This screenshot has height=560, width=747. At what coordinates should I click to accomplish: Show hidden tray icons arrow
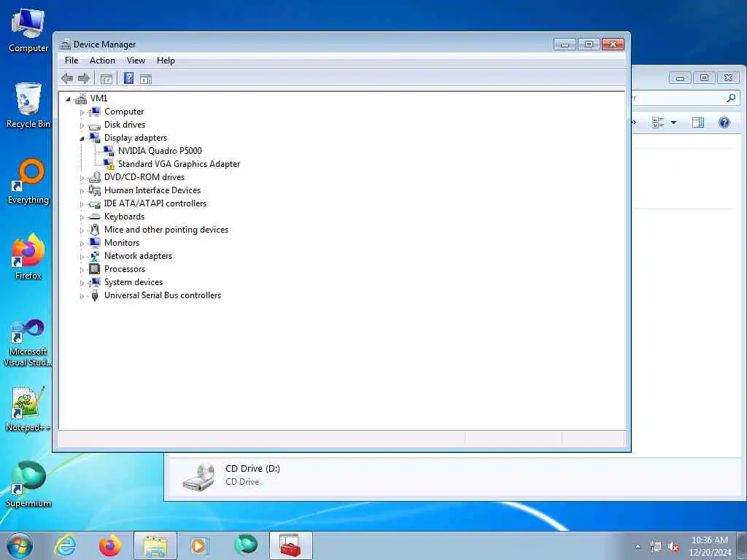638,547
